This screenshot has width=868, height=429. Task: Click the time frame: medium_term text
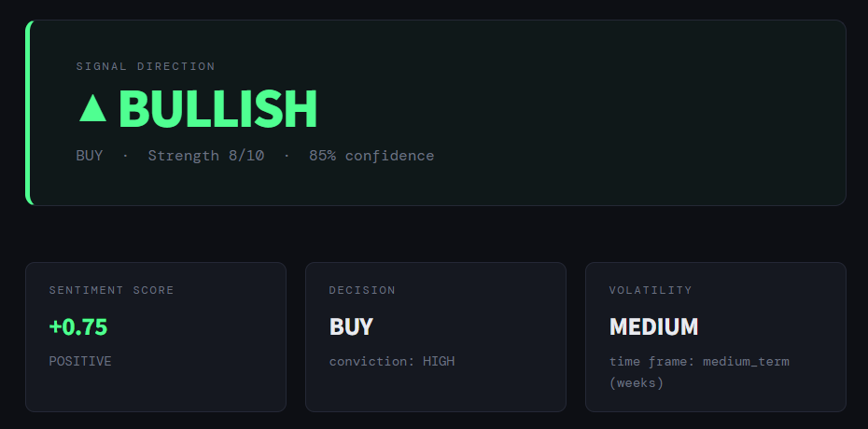click(x=699, y=362)
